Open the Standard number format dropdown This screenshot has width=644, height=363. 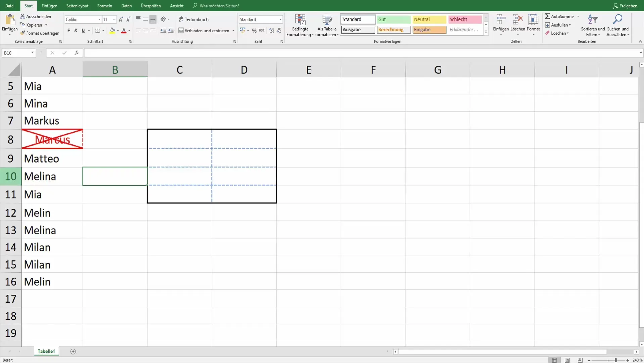[x=280, y=19]
